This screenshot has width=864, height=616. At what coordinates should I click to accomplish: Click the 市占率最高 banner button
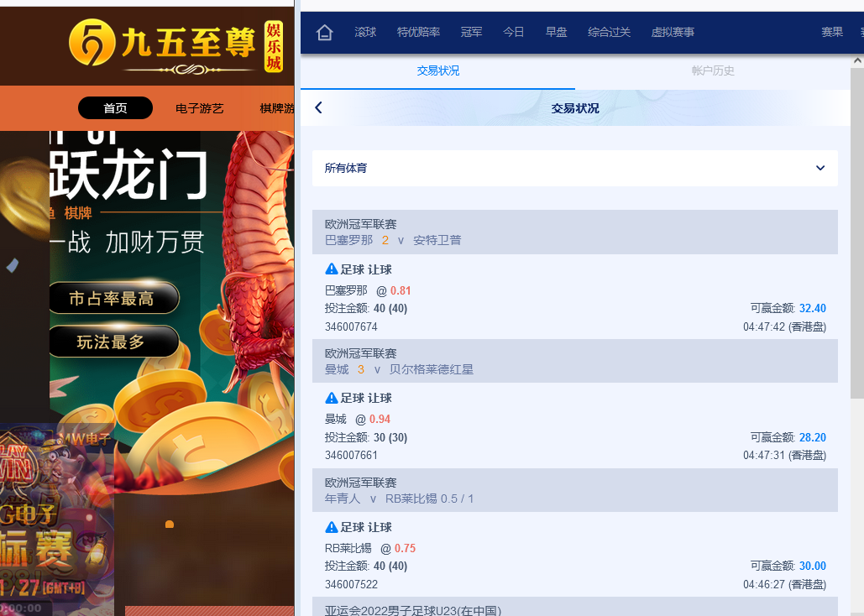(114, 298)
